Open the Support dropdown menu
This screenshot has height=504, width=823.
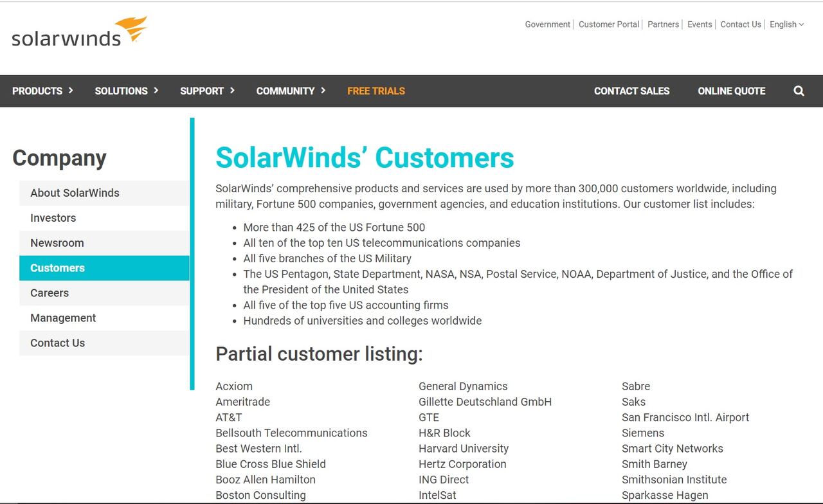click(207, 91)
